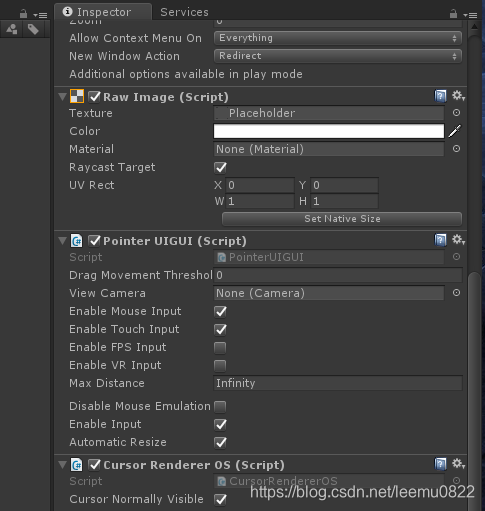Image resolution: width=485 pixels, height=511 pixels.
Task: Click the Cursor Renderer OS help icon
Action: click(x=440, y=464)
